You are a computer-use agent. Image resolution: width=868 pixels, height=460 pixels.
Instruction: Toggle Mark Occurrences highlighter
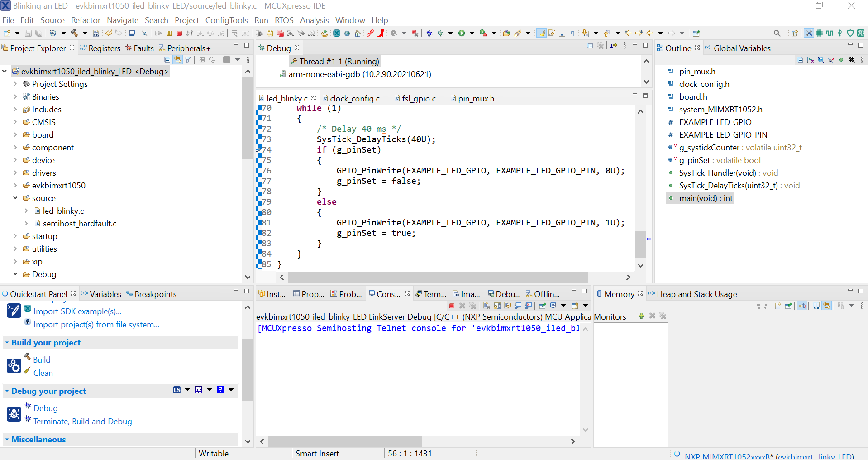click(x=541, y=33)
